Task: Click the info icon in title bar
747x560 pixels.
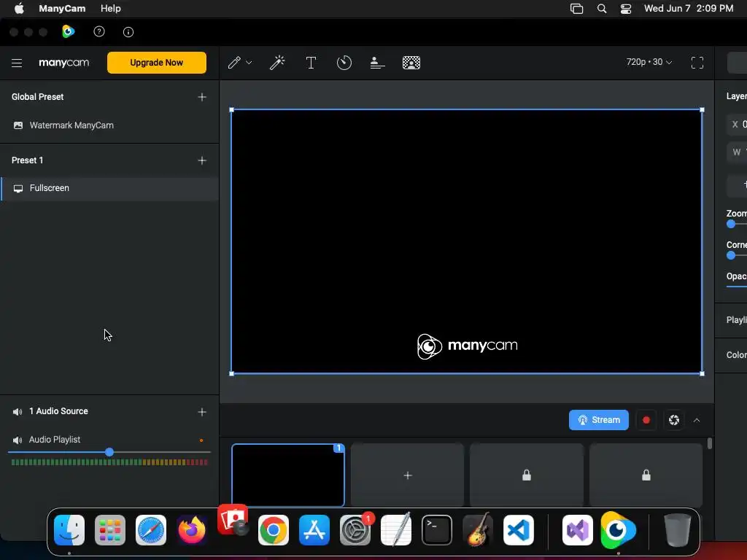Action: click(x=128, y=32)
